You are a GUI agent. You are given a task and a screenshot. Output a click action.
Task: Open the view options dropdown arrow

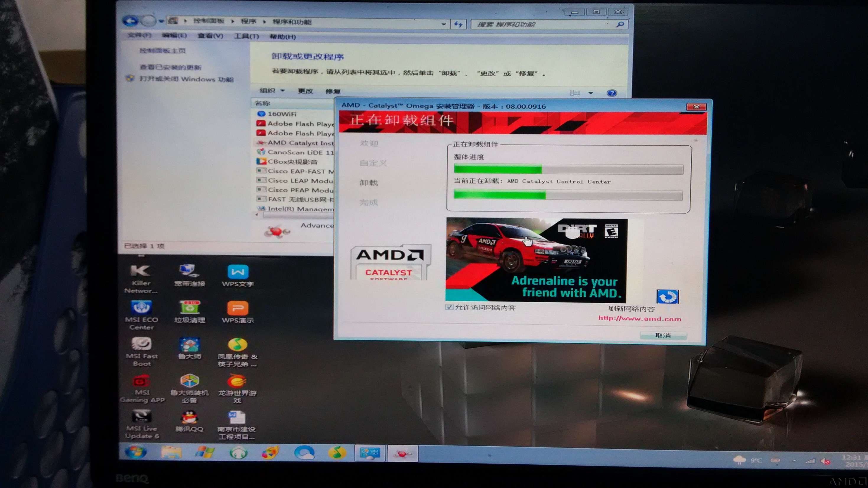(x=590, y=93)
